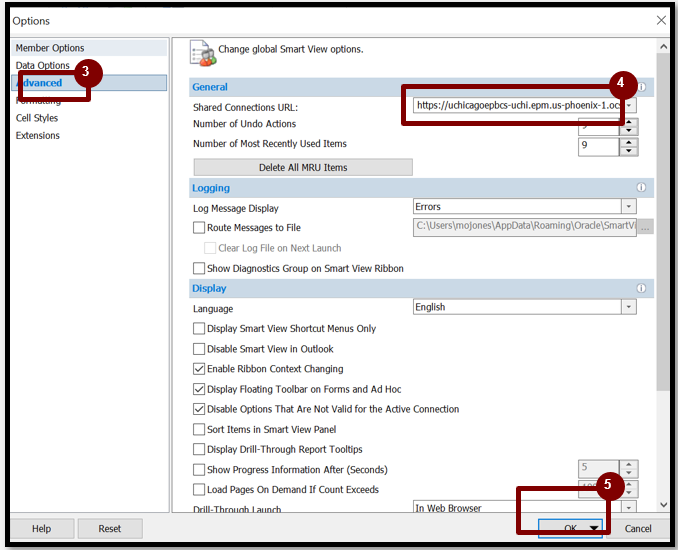Image resolution: width=678 pixels, height=550 pixels.
Task: Increase Show Progress Information seconds value
Action: pos(629,465)
